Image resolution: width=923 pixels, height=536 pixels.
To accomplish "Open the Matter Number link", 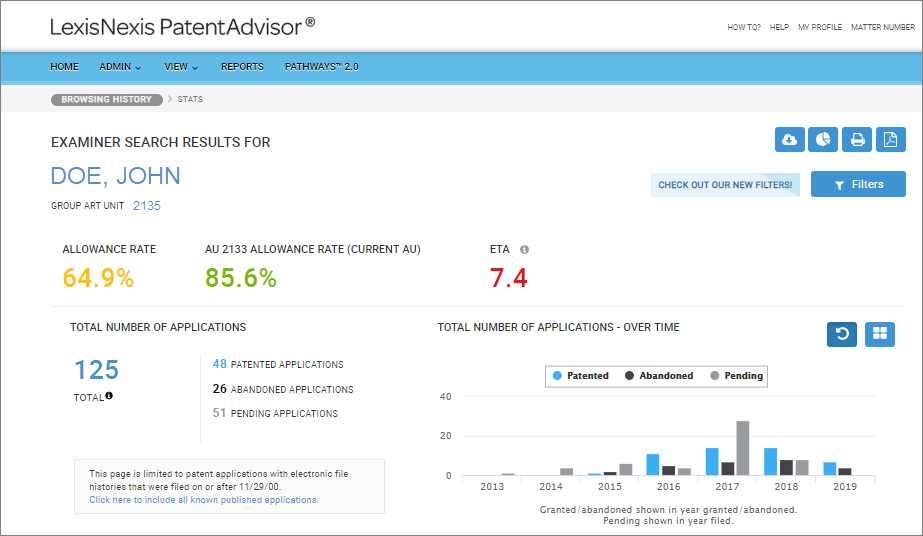I will (882, 27).
